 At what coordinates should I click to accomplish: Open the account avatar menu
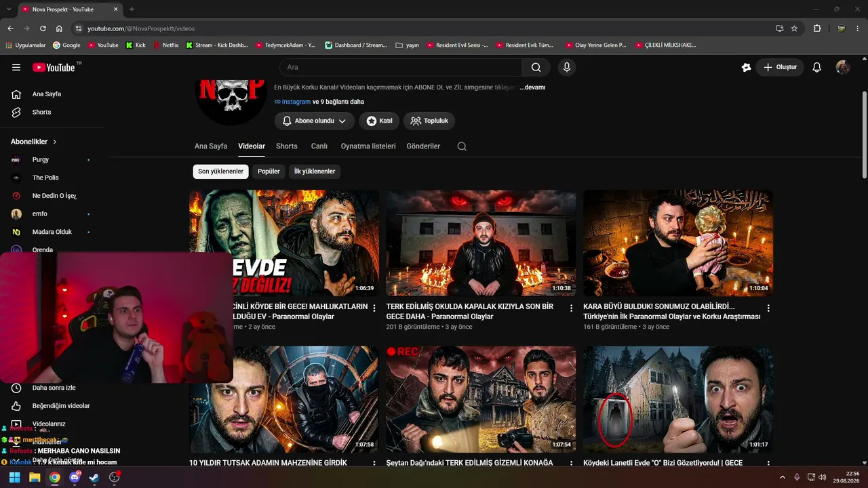click(843, 67)
